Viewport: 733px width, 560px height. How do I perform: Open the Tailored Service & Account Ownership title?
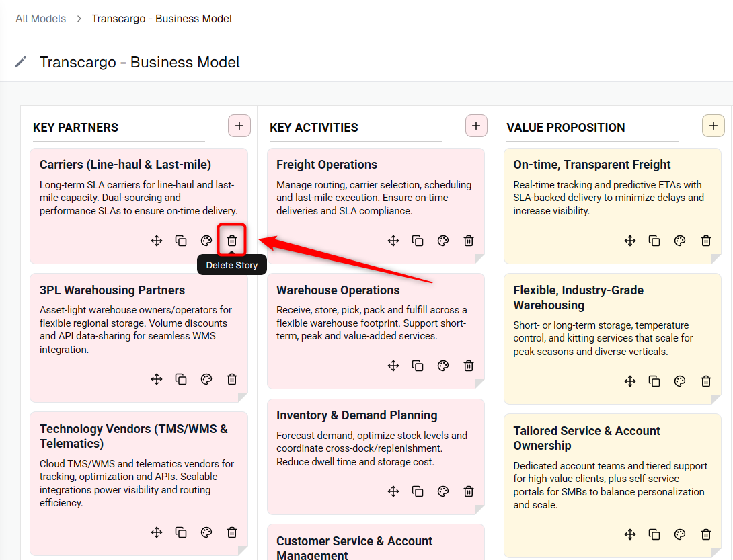click(x=586, y=438)
